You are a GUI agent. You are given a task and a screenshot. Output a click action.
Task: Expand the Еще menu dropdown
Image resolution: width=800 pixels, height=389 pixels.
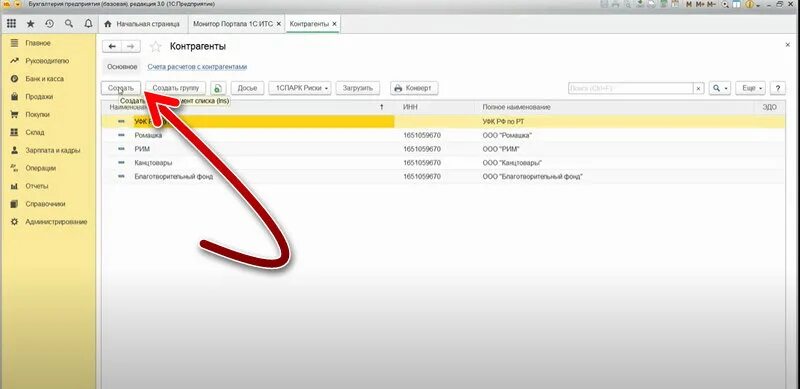750,88
